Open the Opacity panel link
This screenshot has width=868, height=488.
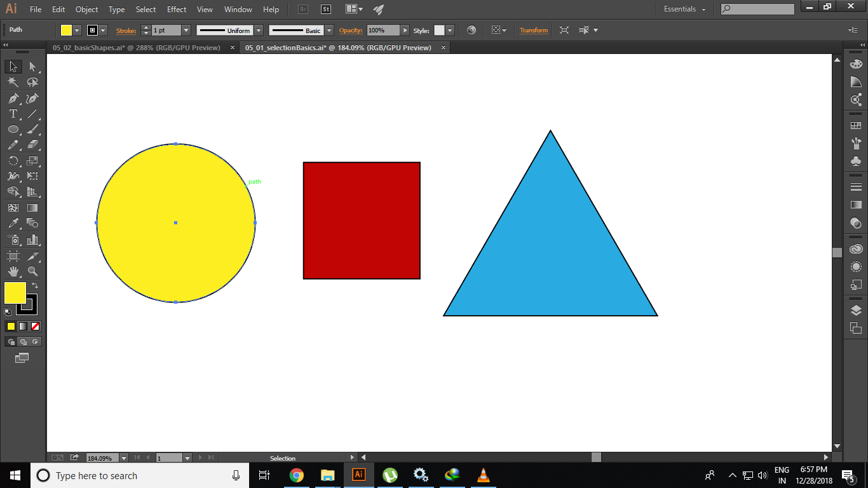coord(350,30)
